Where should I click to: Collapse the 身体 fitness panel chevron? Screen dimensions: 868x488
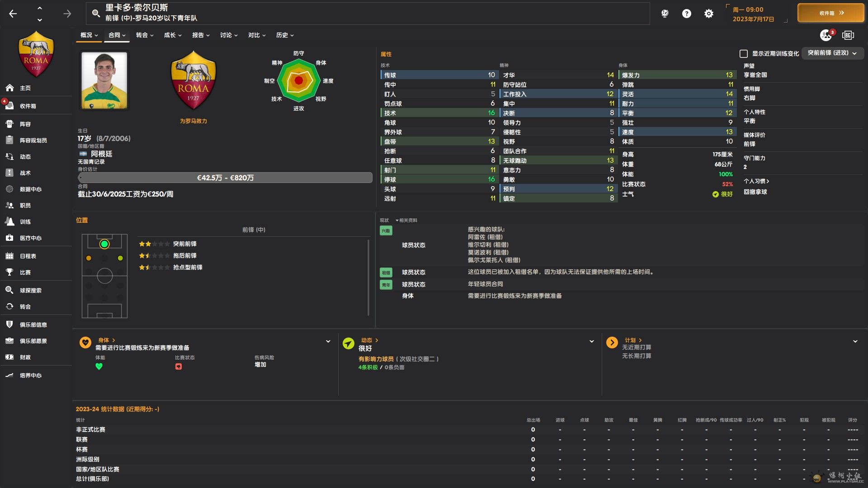pyautogui.click(x=328, y=342)
